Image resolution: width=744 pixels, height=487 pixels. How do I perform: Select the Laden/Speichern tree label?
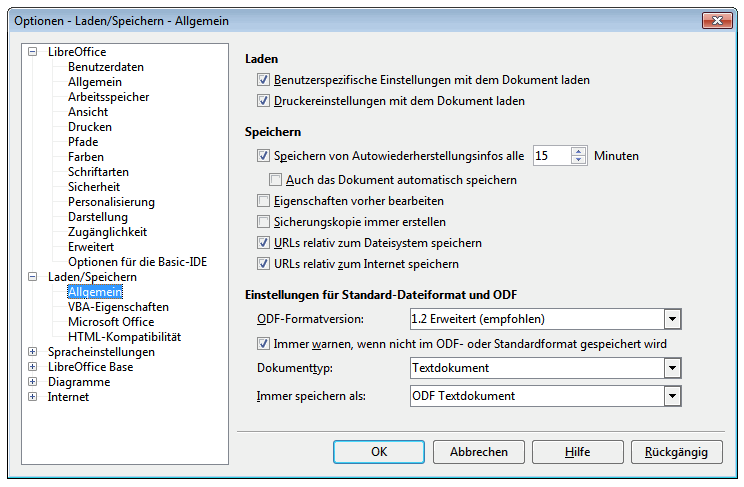tap(92, 277)
